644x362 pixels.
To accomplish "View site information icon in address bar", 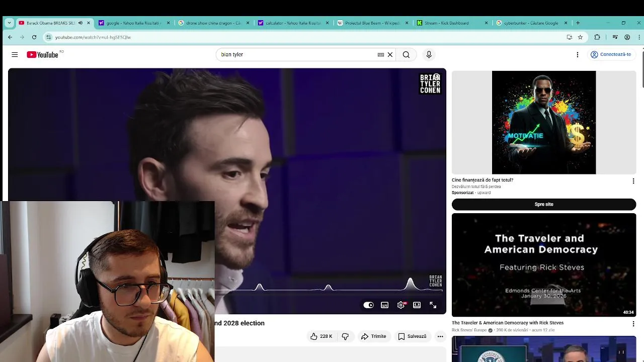I will pyautogui.click(x=48, y=37).
